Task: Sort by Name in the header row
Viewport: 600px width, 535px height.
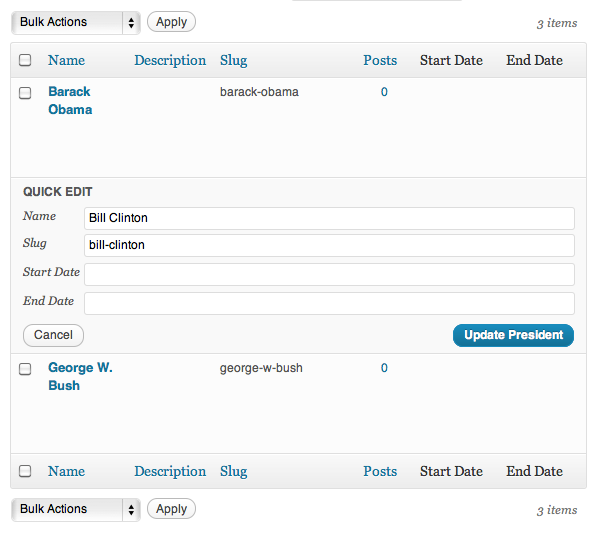Action: pyautogui.click(x=67, y=60)
